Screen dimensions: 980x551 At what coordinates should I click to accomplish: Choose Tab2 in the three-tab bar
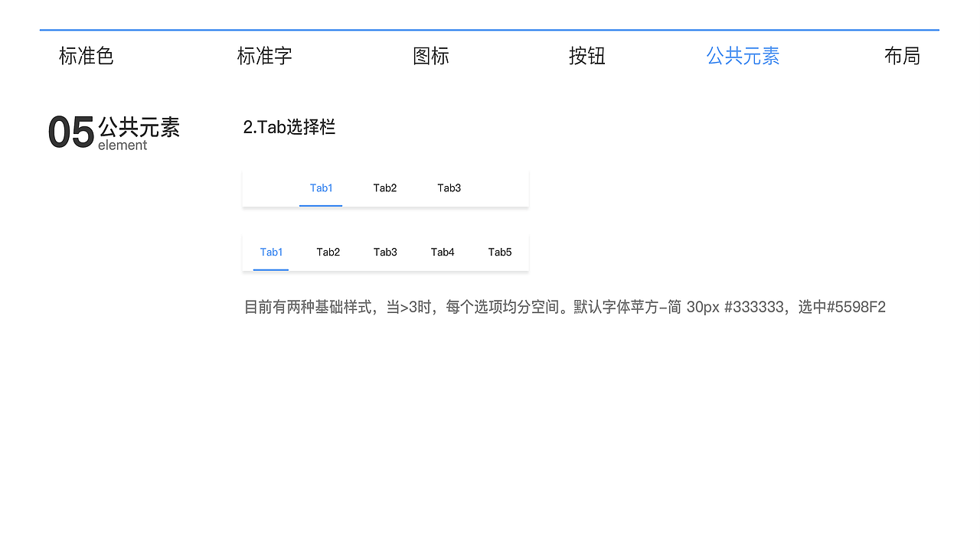tap(385, 188)
